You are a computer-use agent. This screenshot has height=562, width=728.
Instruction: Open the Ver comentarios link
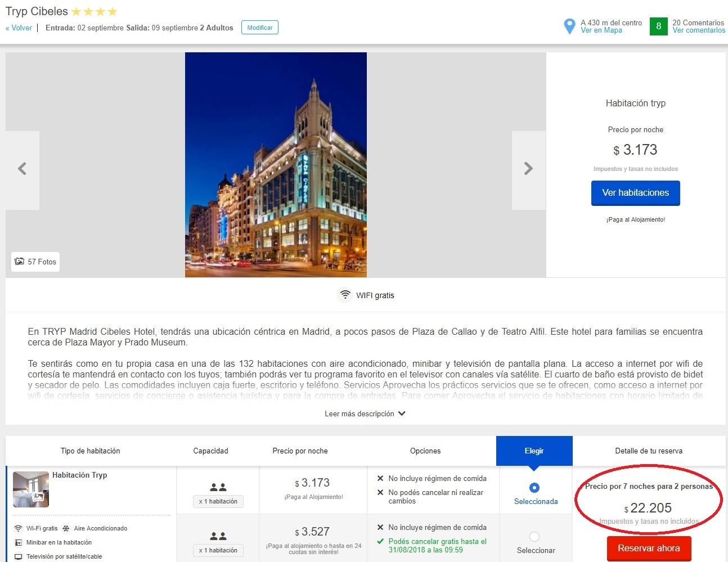pos(699,30)
